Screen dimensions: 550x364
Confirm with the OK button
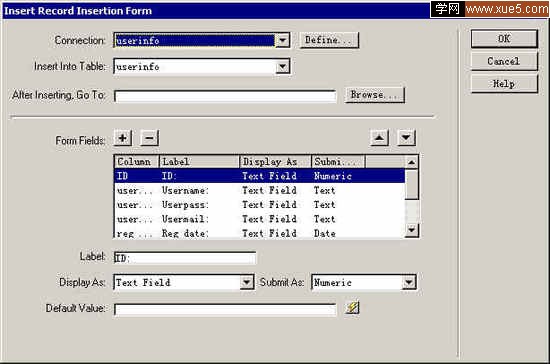coord(504,39)
